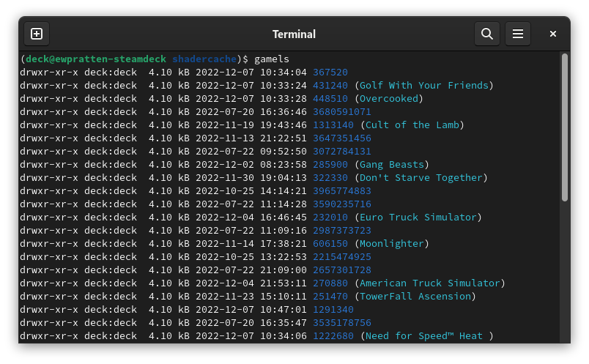This screenshot has height=364, width=589.
Task: Open the hamburger main menu
Action: pos(517,34)
